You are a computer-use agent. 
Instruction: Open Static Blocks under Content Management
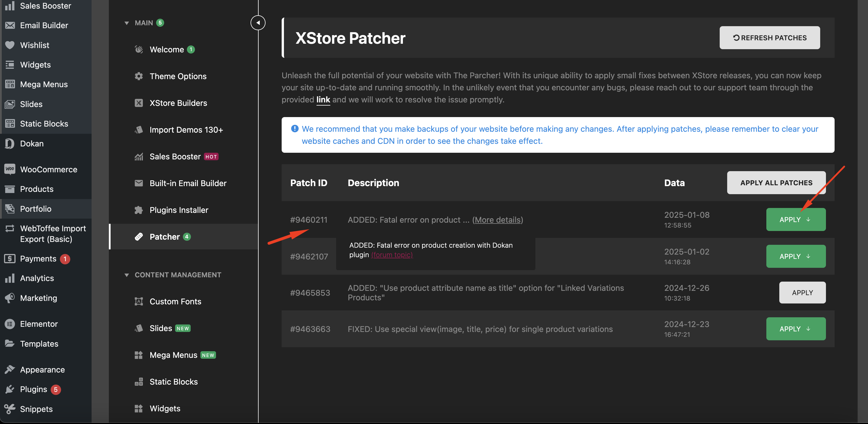click(x=184, y=382)
